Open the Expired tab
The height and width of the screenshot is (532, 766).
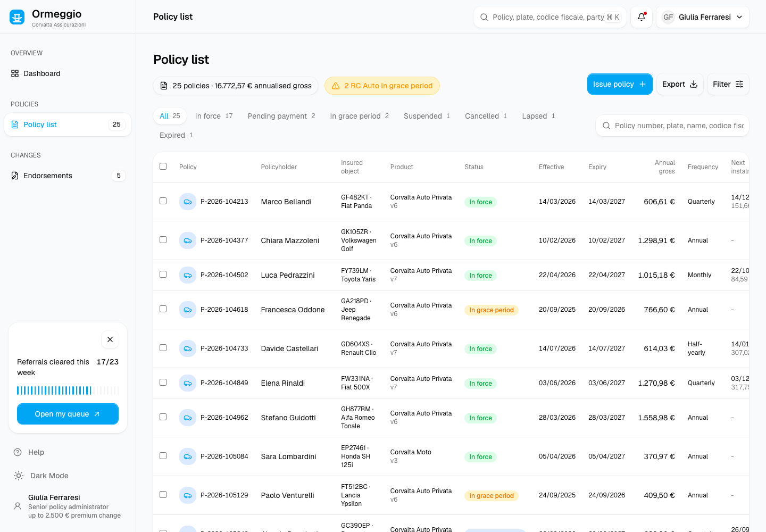[176, 135]
